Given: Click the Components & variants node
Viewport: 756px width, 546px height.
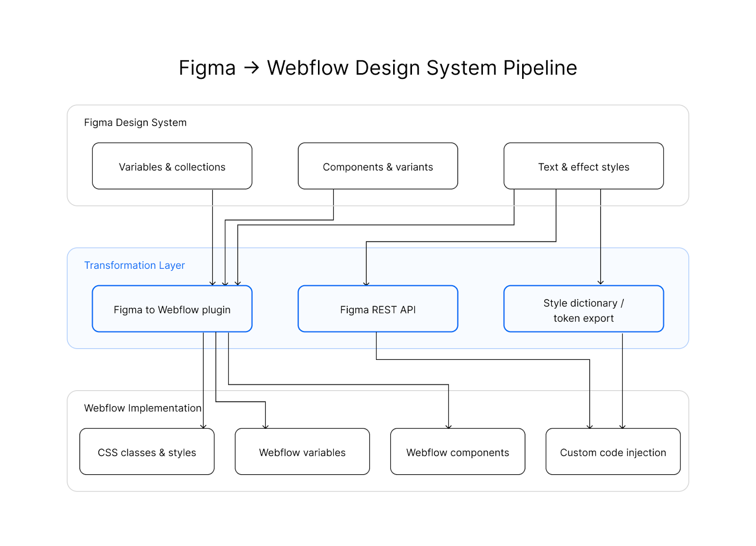Looking at the screenshot, I should (378, 166).
